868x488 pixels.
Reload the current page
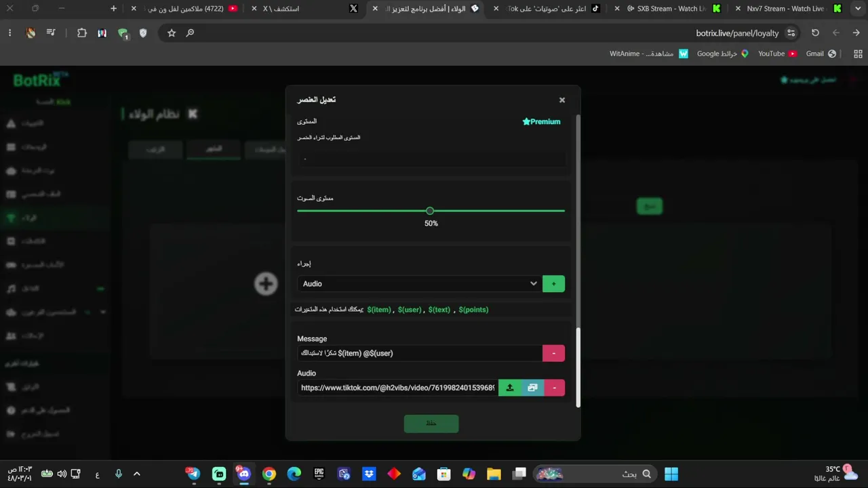815,33
